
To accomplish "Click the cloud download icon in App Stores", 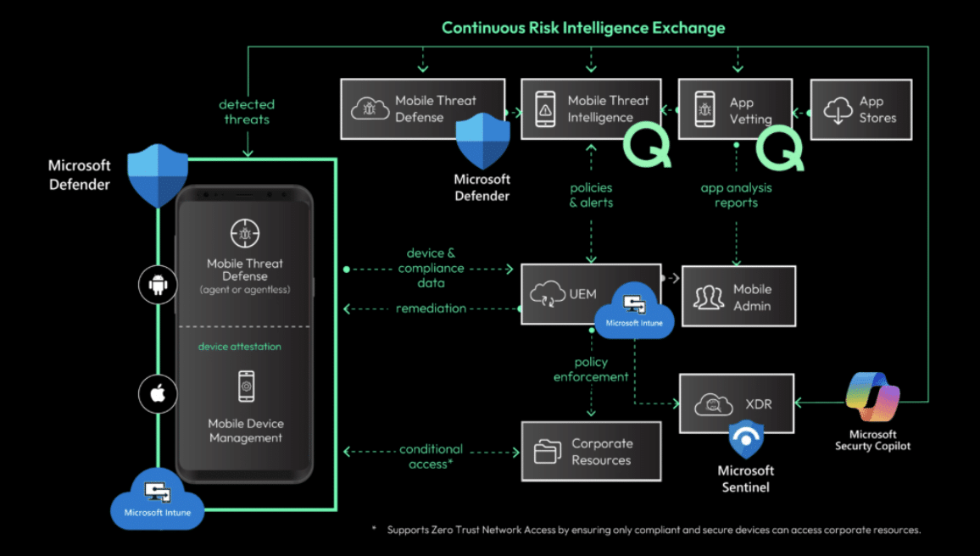I will tap(838, 110).
